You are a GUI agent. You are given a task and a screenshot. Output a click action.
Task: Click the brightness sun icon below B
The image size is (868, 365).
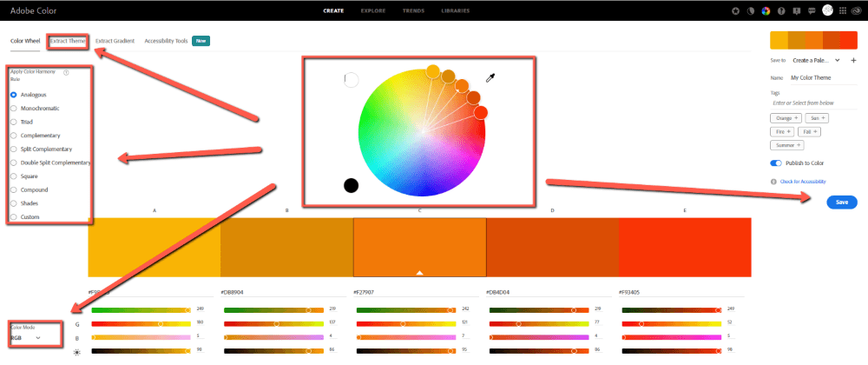pos(77,352)
